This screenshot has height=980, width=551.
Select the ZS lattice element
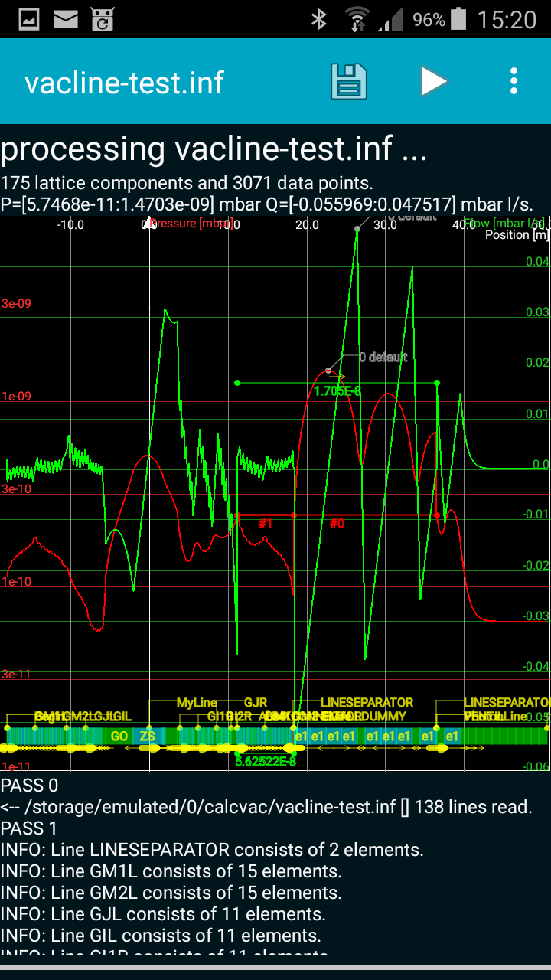pyautogui.click(x=148, y=737)
